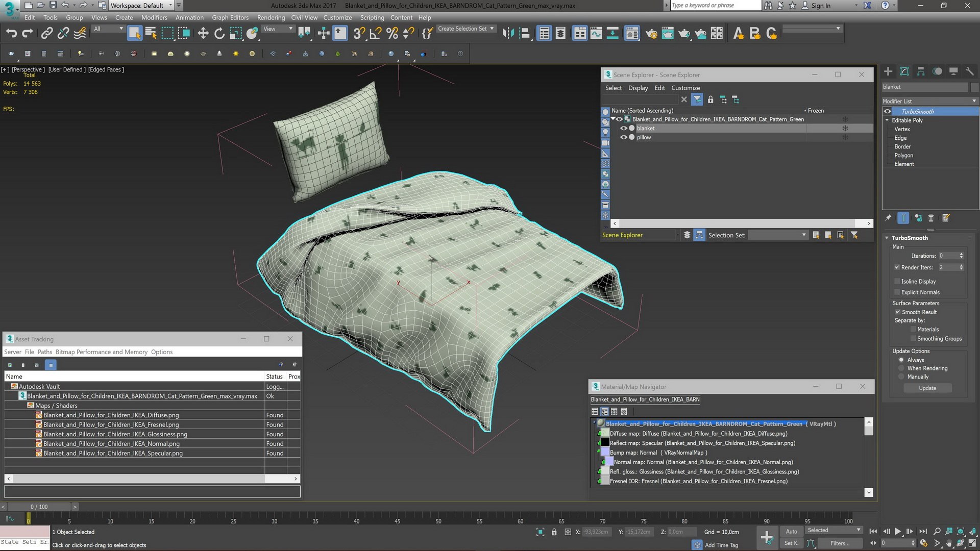This screenshot has height=551, width=980.
Task: Open the Selected key filter dropdown
Action: coord(834,531)
